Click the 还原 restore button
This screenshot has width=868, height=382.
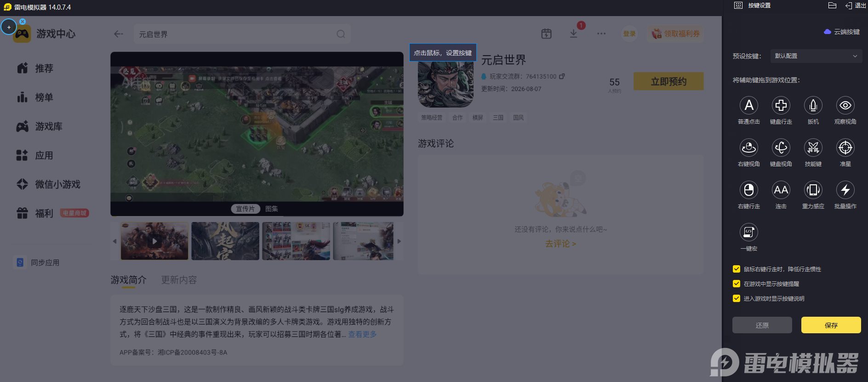[762, 325]
